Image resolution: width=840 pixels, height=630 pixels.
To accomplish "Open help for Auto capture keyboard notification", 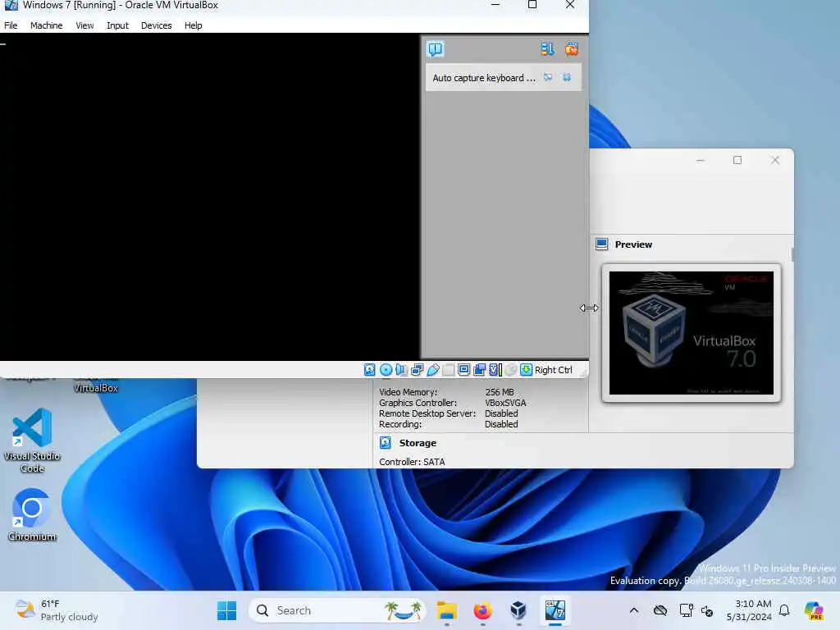I will [x=547, y=78].
